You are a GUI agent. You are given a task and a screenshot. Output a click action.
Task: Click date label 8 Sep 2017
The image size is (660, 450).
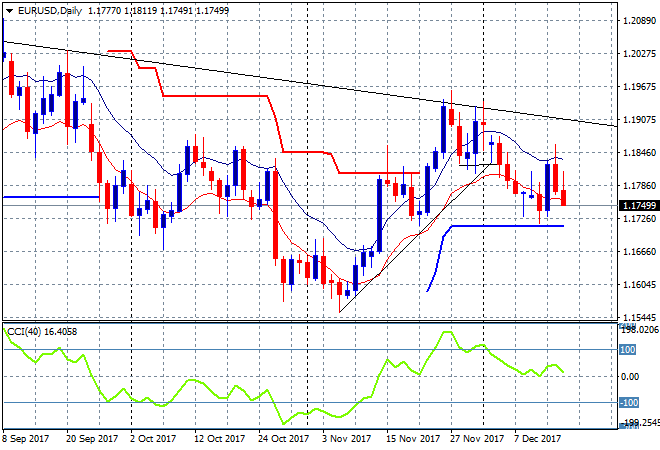tap(27, 439)
